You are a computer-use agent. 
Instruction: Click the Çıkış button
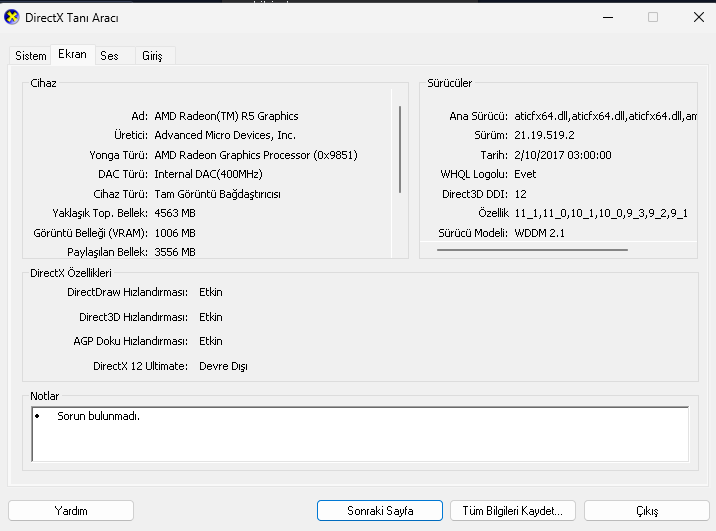tap(647, 510)
